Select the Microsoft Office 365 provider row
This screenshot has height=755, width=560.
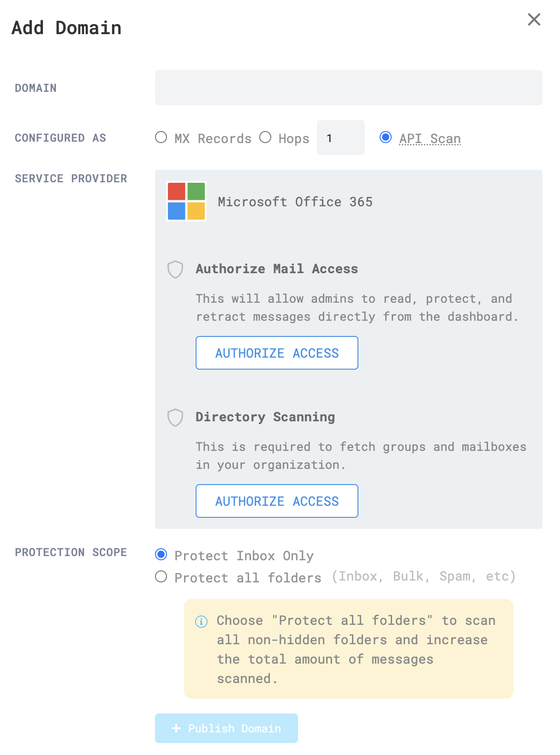(x=295, y=202)
